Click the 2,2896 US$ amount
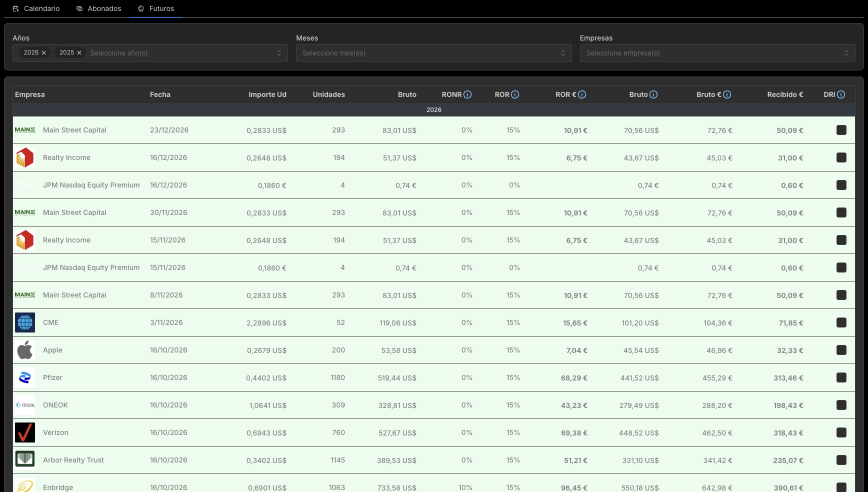868x492 pixels. [266, 323]
